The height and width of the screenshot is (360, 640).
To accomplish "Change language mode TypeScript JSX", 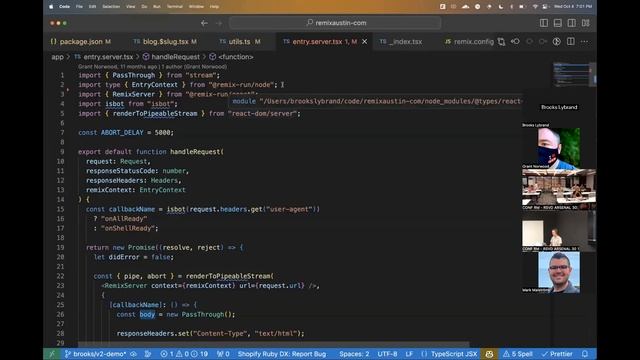I will 449,354.
